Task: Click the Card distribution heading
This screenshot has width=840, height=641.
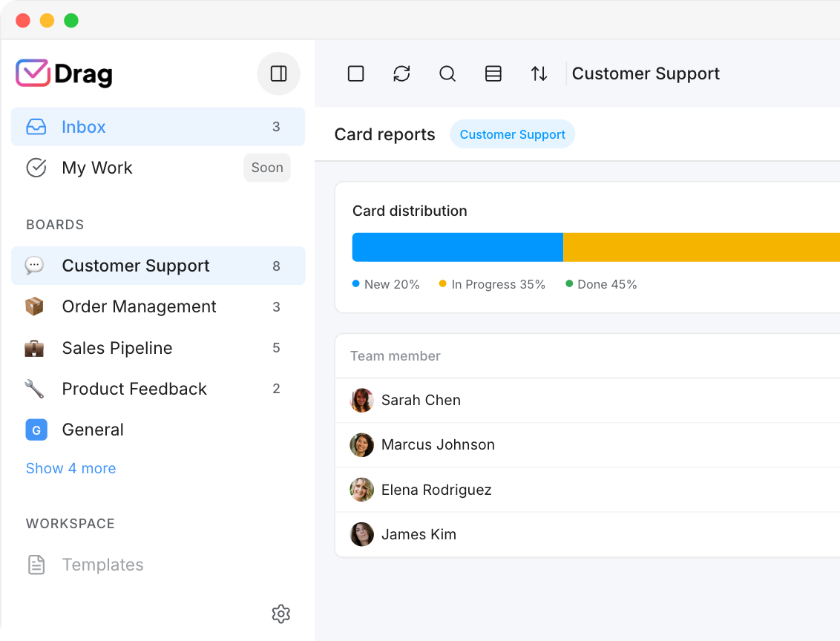Action: point(410,211)
